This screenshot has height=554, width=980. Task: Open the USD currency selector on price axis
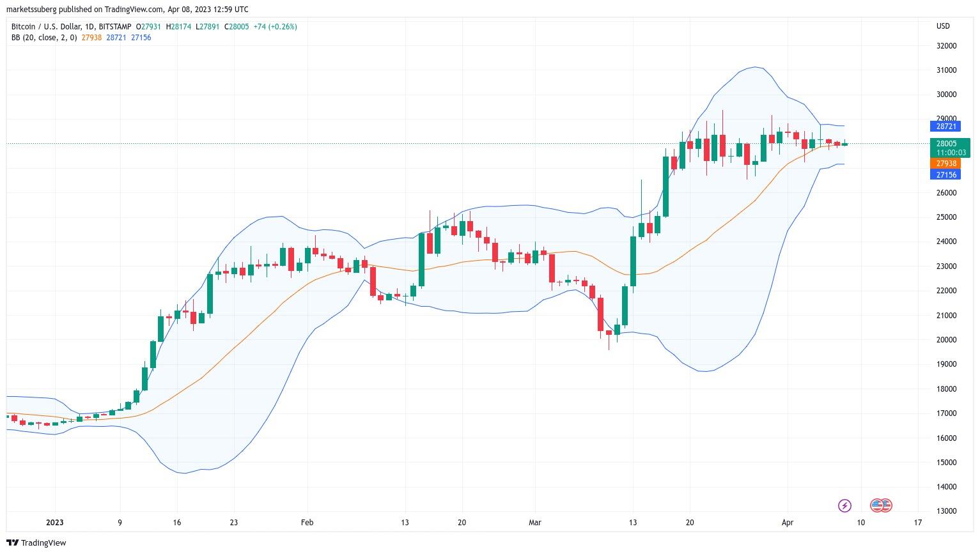[x=943, y=26]
